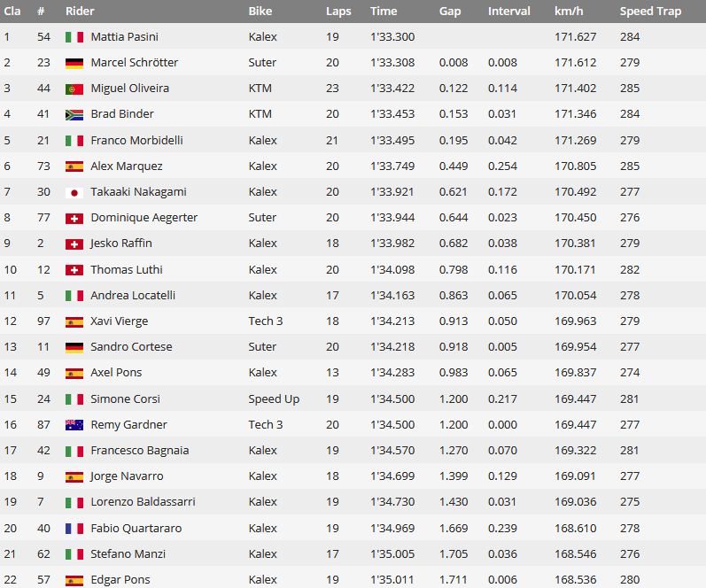The width and height of the screenshot is (706, 588).
Task: Click the South African flag beside Brad Binder
Action: 74,114
